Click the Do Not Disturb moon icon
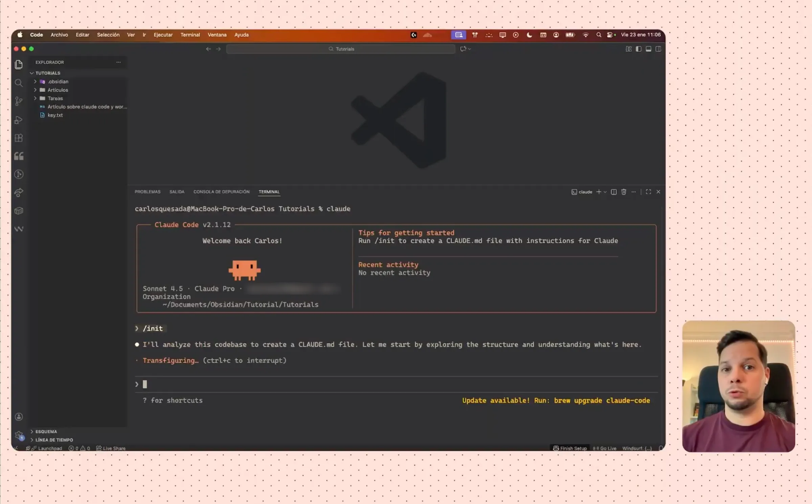Screen dimensions: 812x504 (529, 35)
